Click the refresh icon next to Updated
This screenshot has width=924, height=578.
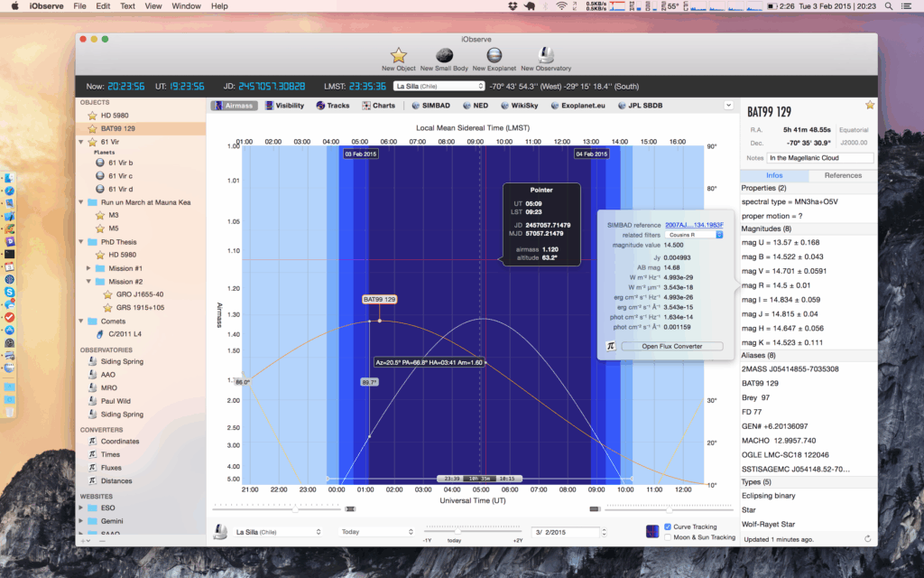tap(867, 539)
